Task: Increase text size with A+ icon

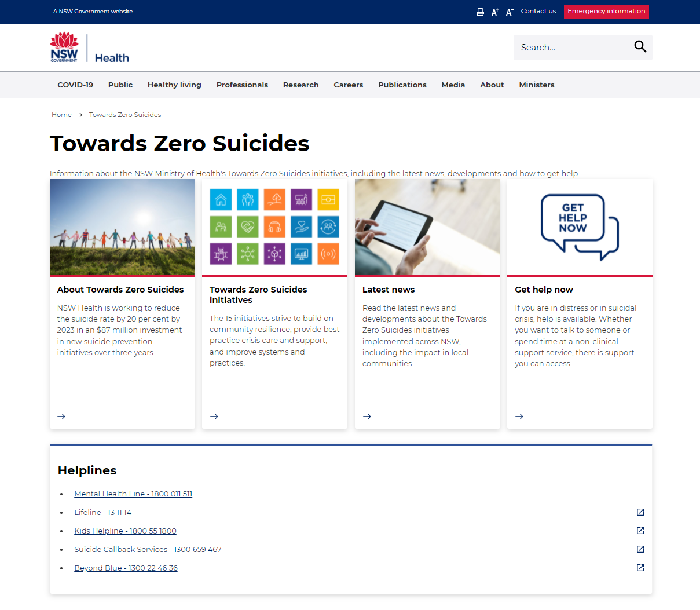Action: (x=495, y=12)
